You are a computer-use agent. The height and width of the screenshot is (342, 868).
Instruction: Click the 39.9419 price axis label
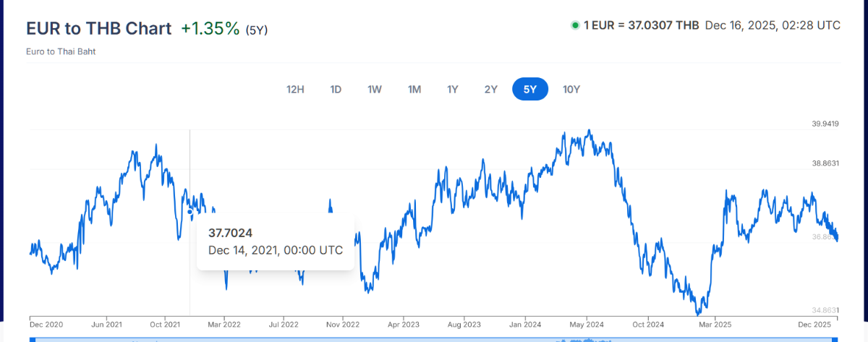pyautogui.click(x=825, y=124)
